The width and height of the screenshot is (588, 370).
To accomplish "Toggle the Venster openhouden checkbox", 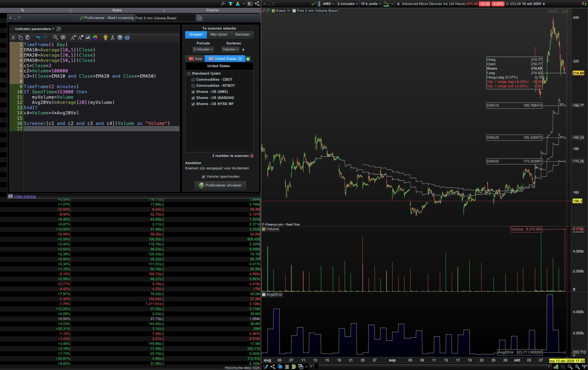I will [x=203, y=177].
